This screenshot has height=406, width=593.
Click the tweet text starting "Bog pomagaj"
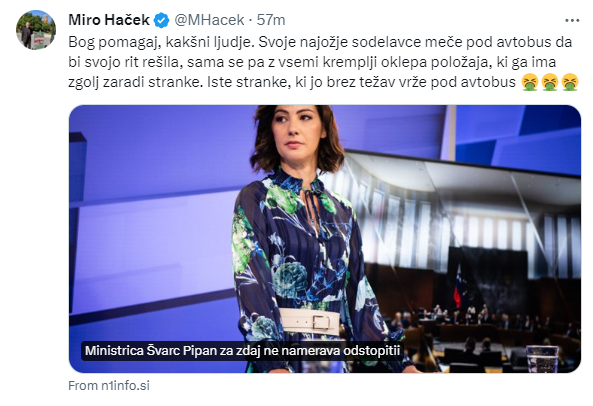[x=323, y=62]
